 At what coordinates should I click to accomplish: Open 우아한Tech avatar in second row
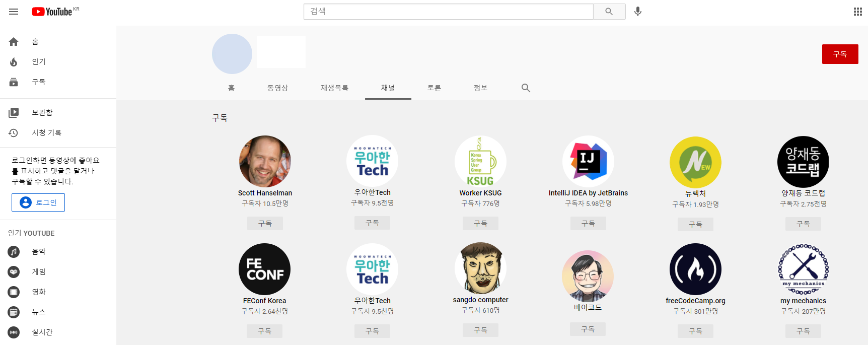coord(372,269)
